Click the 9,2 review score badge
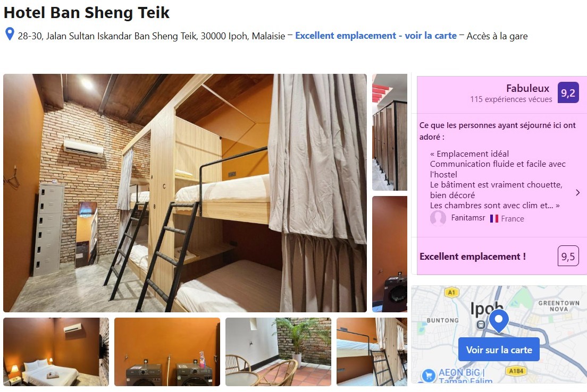This screenshot has width=587, height=392. coord(568,93)
